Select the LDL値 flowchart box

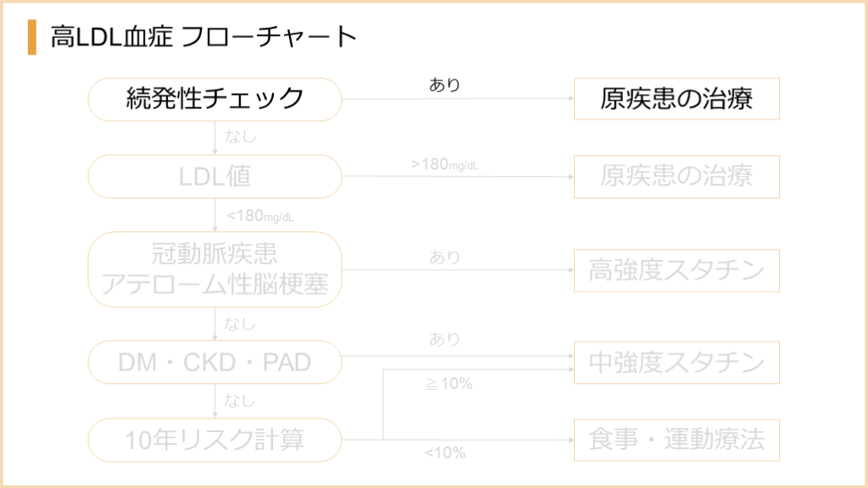214,176
